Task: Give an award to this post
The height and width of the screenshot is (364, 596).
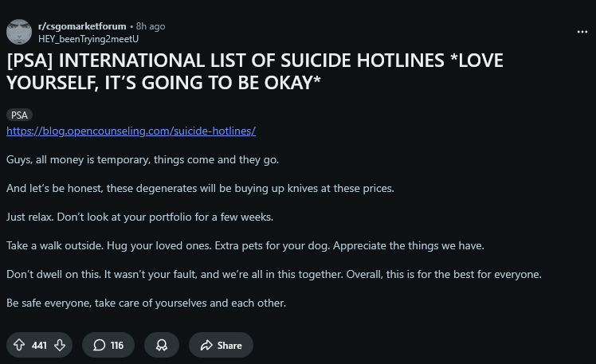Action: click(x=162, y=345)
